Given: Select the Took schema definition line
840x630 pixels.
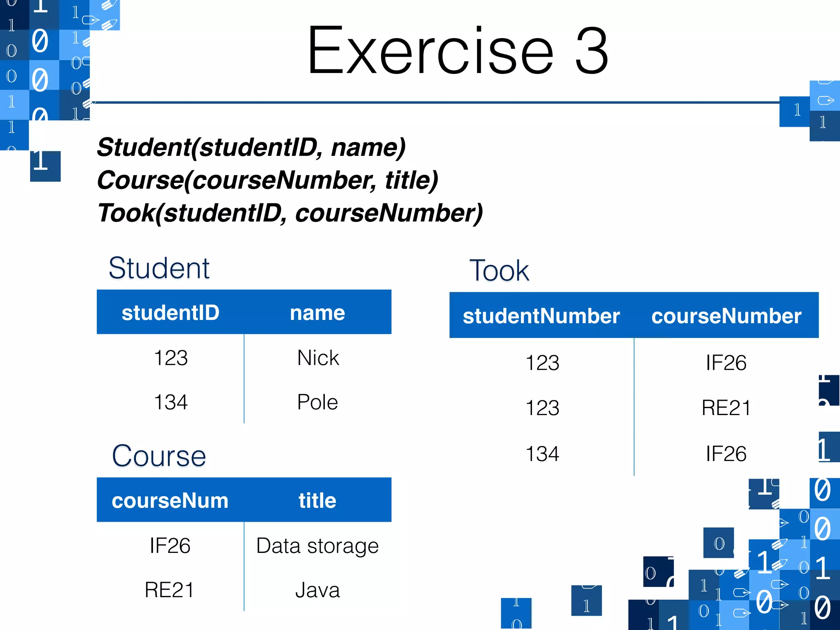Looking at the screenshot, I should [x=290, y=213].
